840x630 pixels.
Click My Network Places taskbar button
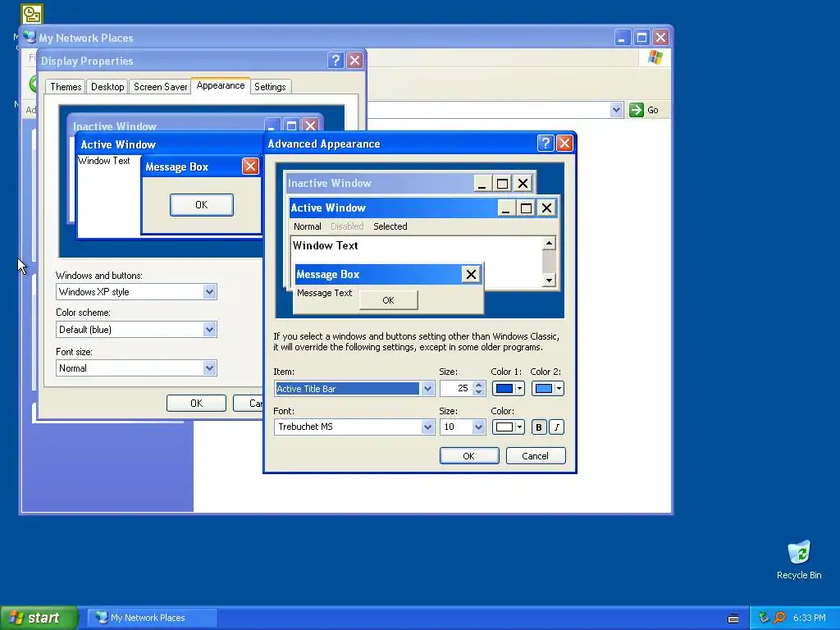point(152,618)
